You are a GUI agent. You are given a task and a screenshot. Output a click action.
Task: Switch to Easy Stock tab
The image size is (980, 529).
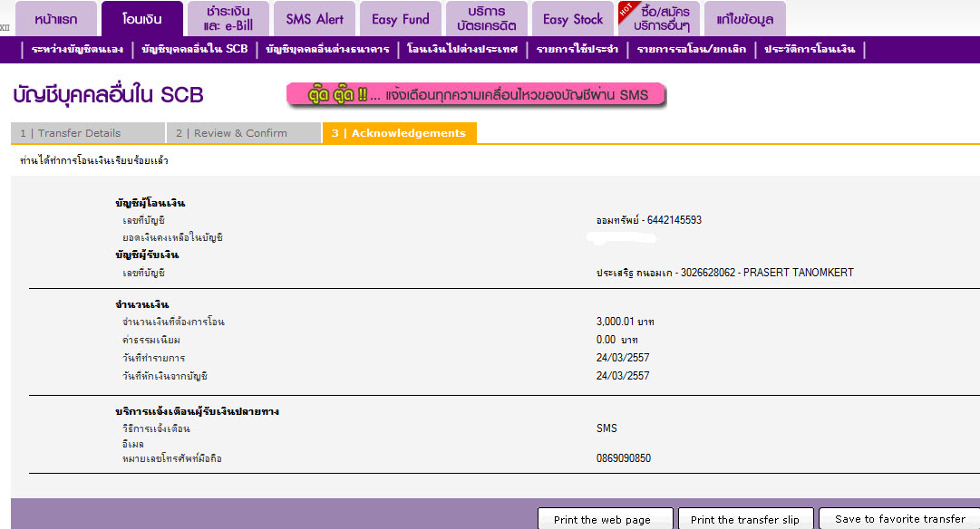click(x=573, y=19)
